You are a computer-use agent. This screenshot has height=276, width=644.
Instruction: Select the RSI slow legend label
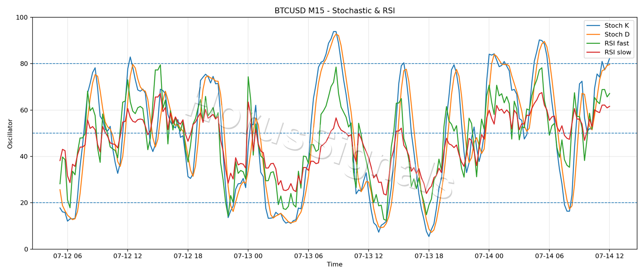pyautogui.click(x=618, y=52)
